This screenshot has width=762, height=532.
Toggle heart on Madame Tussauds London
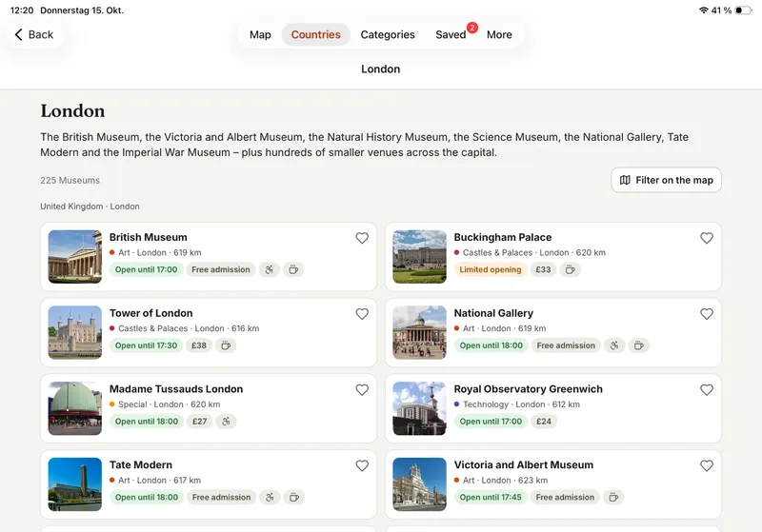[x=362, y=390]
